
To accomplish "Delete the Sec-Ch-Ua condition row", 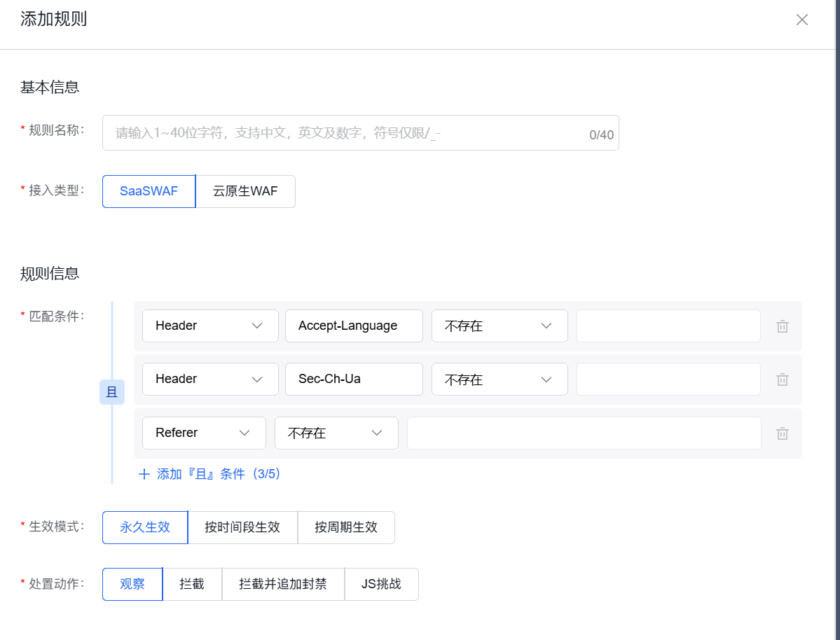I will (782, 379).
